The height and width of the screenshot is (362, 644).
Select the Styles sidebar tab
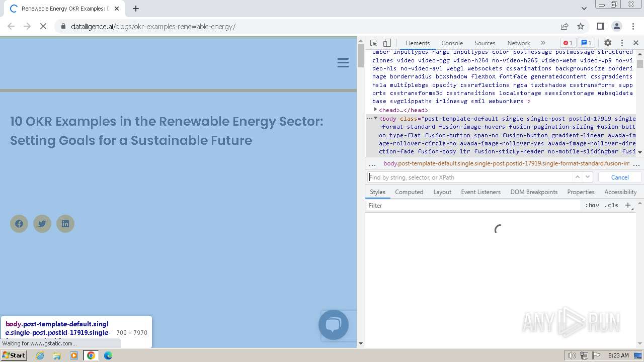[377, 192]
